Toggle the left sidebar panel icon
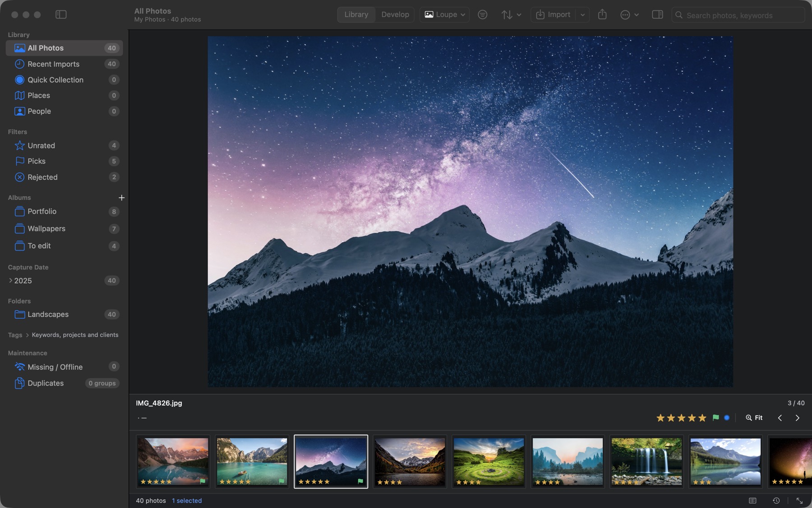The image size is (812, 508). coord(61,14)
